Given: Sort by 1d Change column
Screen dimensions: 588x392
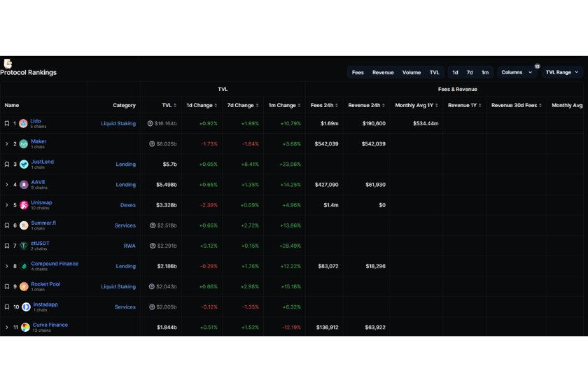Looking at the screenshot, I should point(216,106).
